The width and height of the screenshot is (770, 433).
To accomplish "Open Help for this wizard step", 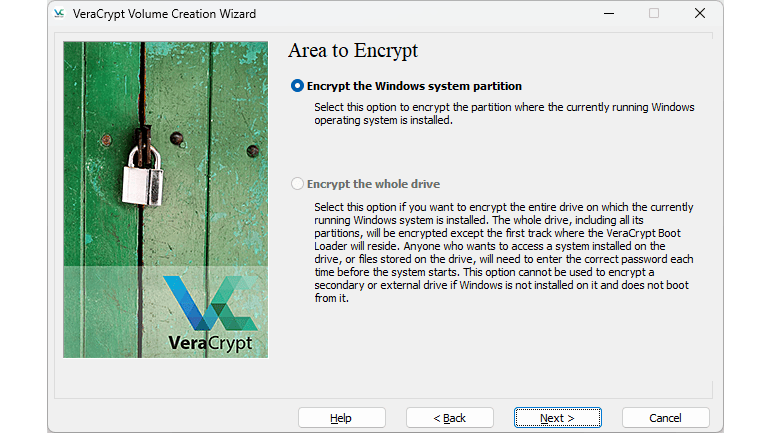I will tap(341, 418).
